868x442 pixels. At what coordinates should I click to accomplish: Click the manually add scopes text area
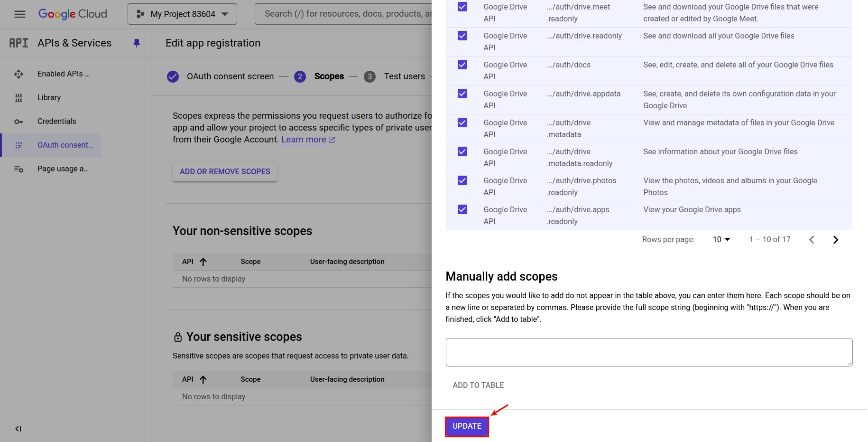click(648, 352)
